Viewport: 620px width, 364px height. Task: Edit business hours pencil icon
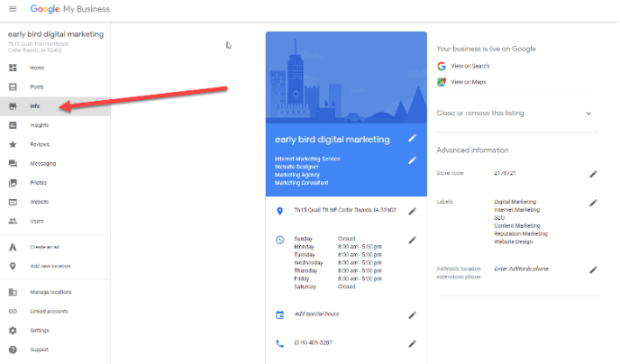point(412,240)
